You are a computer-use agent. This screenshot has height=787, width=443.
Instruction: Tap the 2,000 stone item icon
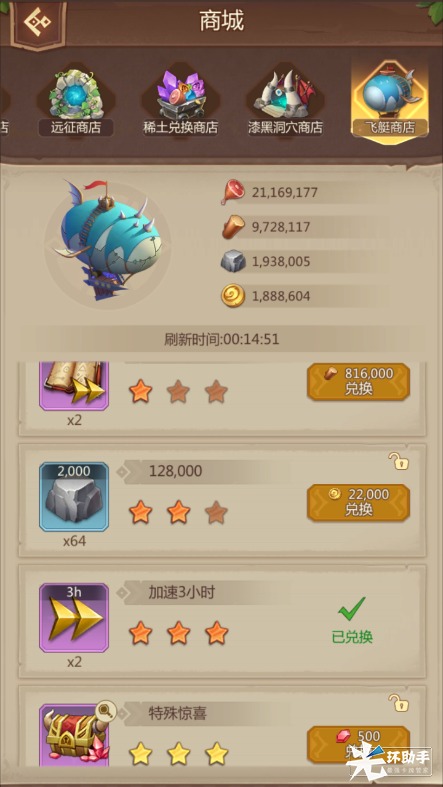point(74,497)
